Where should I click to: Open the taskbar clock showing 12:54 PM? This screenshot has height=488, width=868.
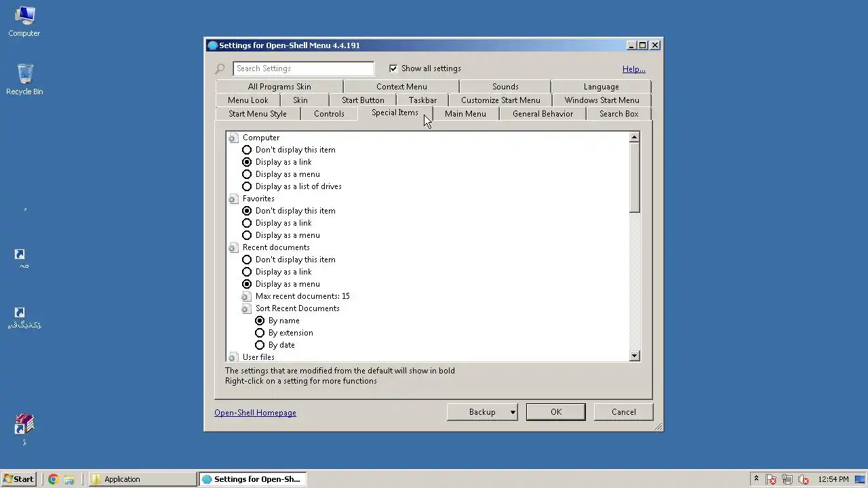pyautogui.click(x=833, y=479)
